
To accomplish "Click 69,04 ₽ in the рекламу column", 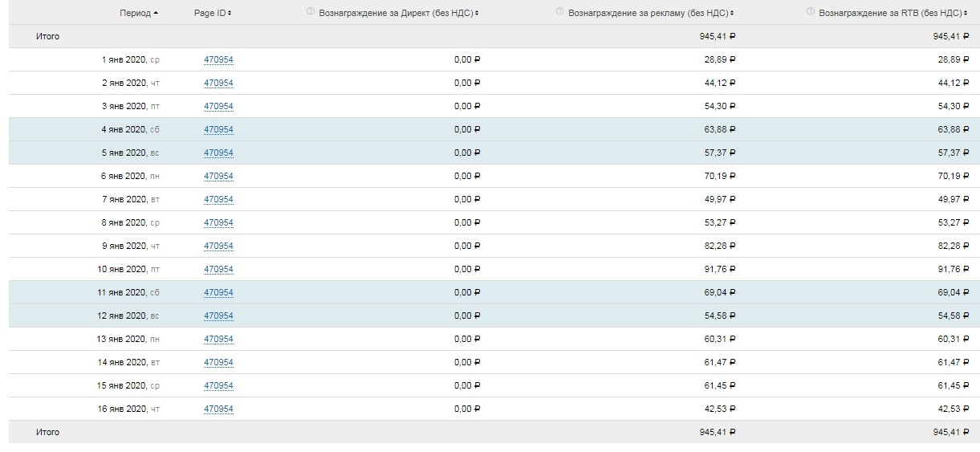I will [720, 293].
